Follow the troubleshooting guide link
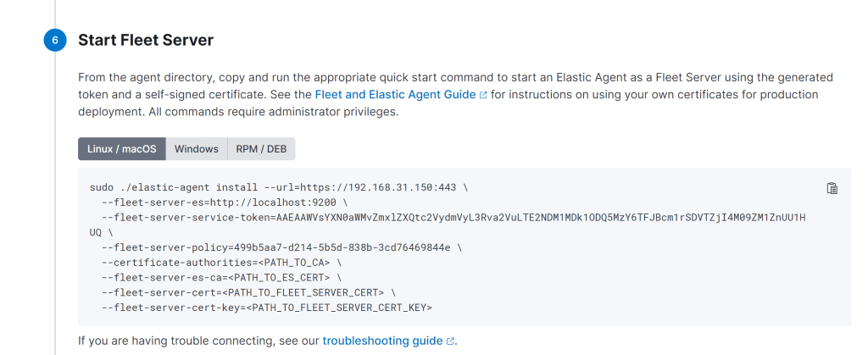Viewport: 868px width, 355px height. coord(382,341)
